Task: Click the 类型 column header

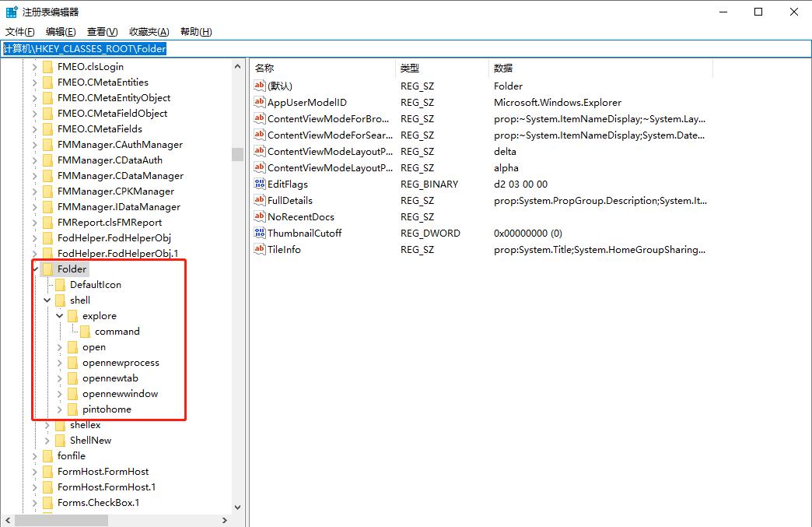Action: click(x=443, y=68)
